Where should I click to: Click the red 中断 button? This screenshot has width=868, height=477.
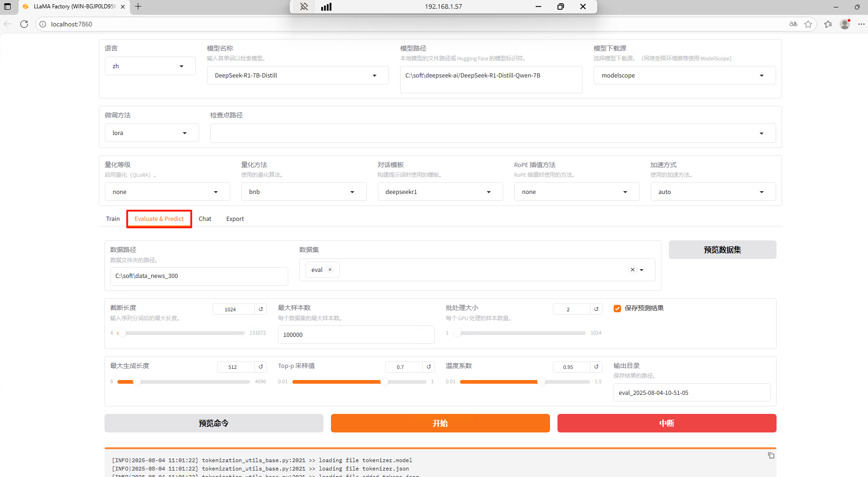pyautogui.click(x=667, y=423)
